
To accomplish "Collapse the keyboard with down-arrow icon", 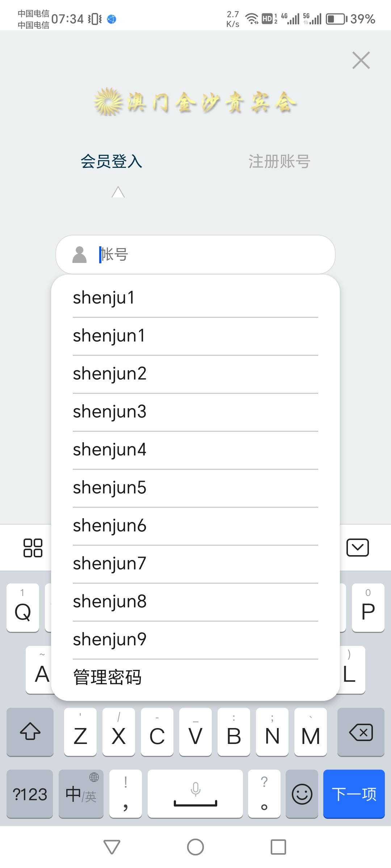I will [x=357, y=548].
